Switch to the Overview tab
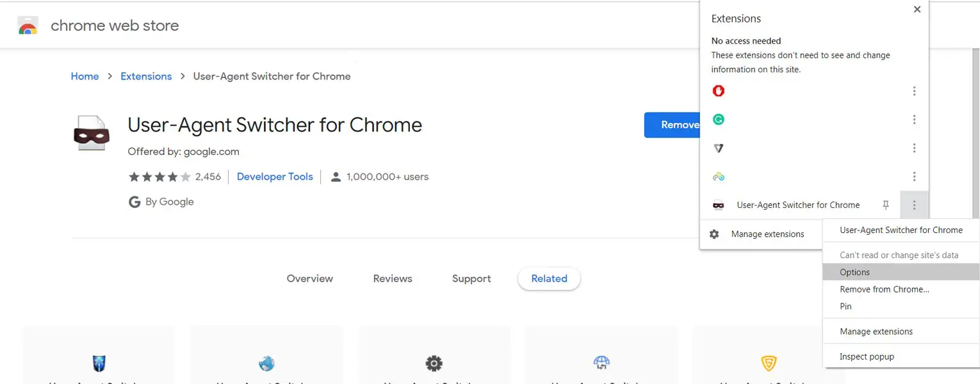 (x=310, y=278)
